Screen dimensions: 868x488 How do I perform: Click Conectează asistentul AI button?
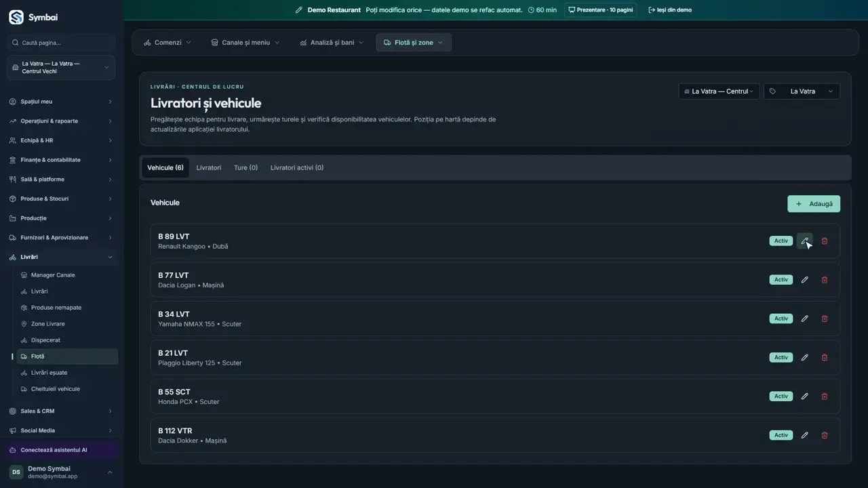tap(61, 450)
